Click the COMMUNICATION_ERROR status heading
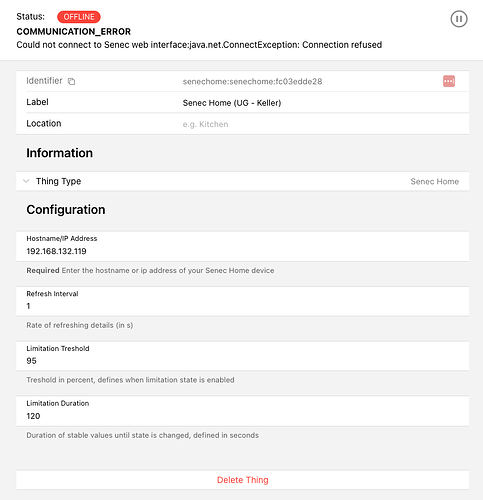483x500 pixels. [x=74, y=32]
